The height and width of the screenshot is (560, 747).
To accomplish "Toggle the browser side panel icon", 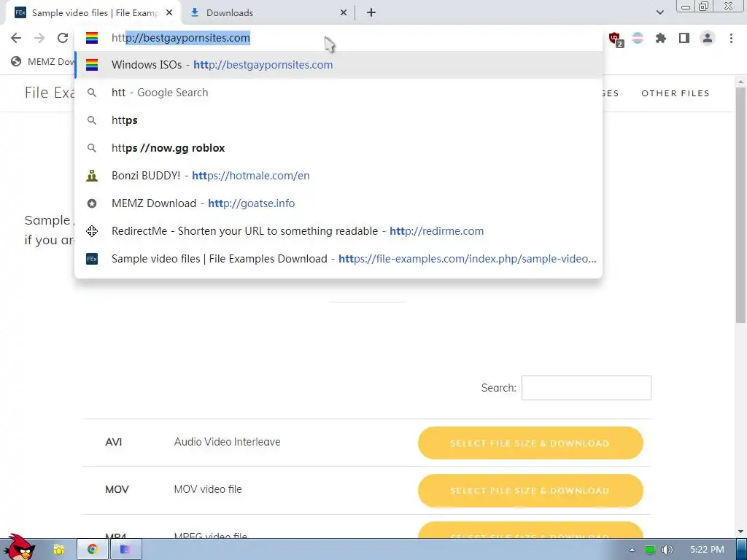I will point(684,38).
